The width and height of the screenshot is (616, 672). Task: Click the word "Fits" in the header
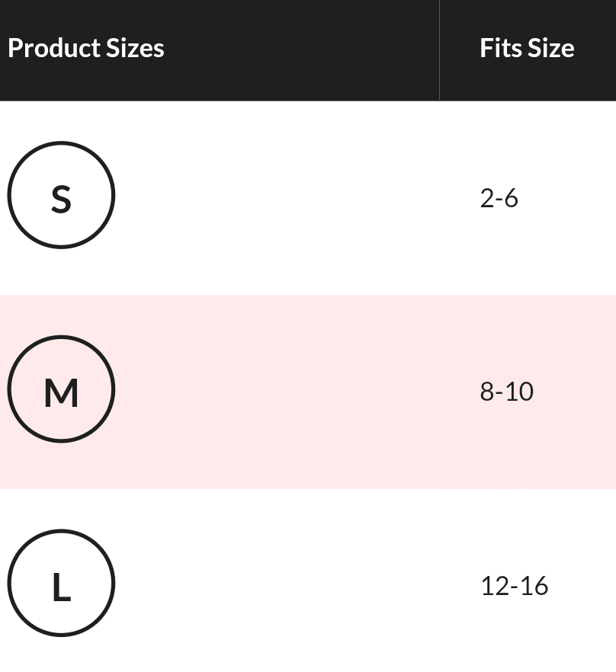click(501, 48)
